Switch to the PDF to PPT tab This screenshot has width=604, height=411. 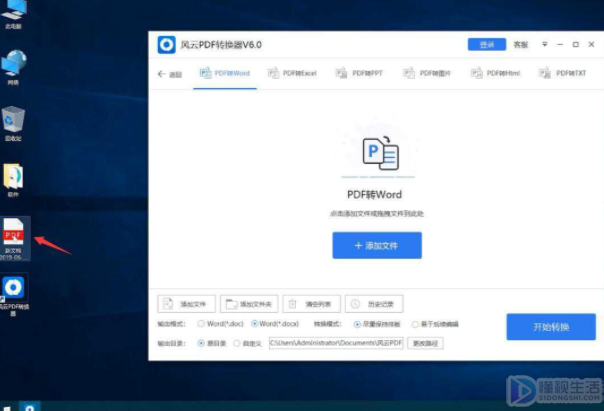click(x=359, y=73)
